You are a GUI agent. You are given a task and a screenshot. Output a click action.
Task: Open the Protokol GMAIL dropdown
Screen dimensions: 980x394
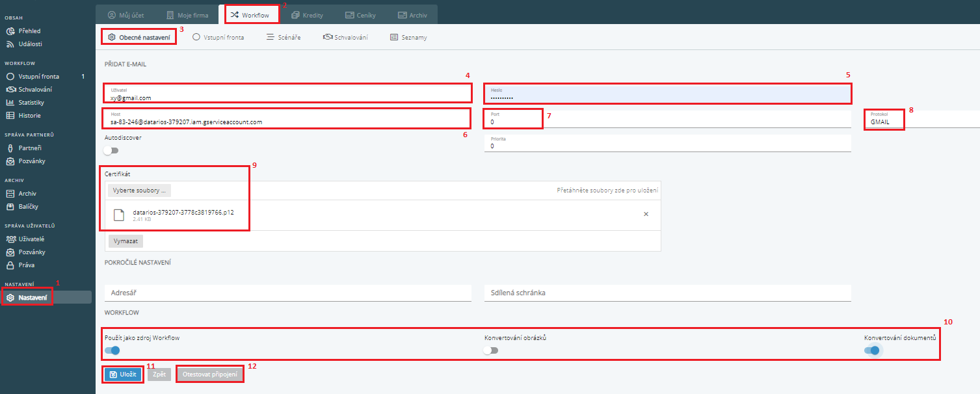click(923, 122)
